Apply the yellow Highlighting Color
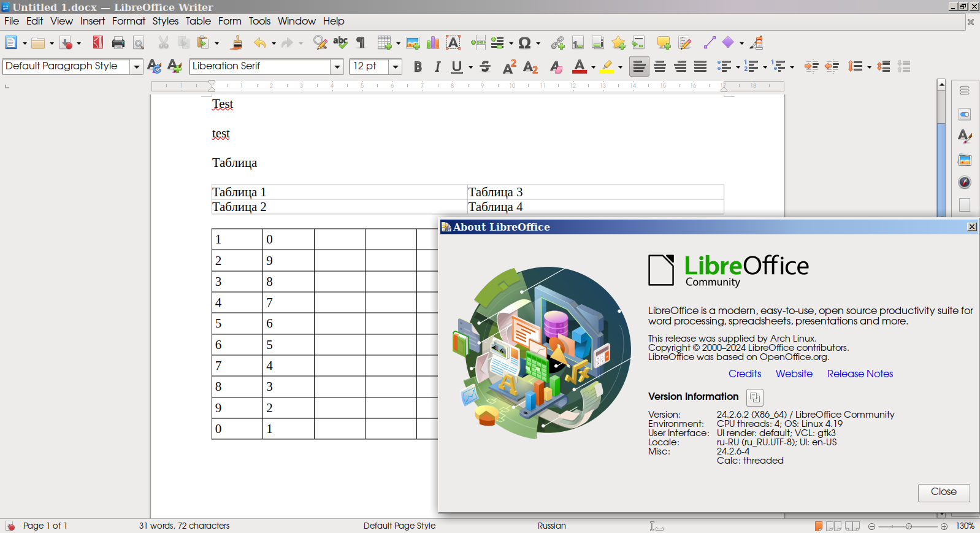The height and width of the screenshot is (533, 980). [607, 67]
